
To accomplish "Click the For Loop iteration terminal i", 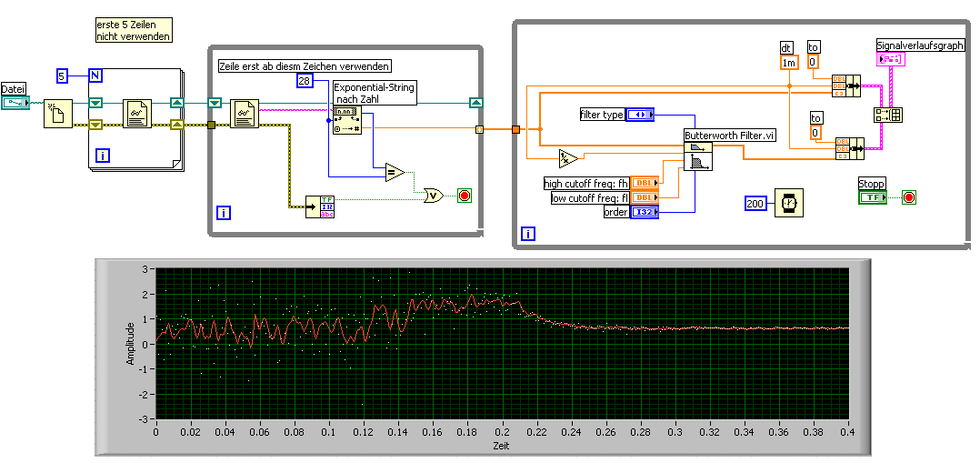I will (x=102, y=156).
